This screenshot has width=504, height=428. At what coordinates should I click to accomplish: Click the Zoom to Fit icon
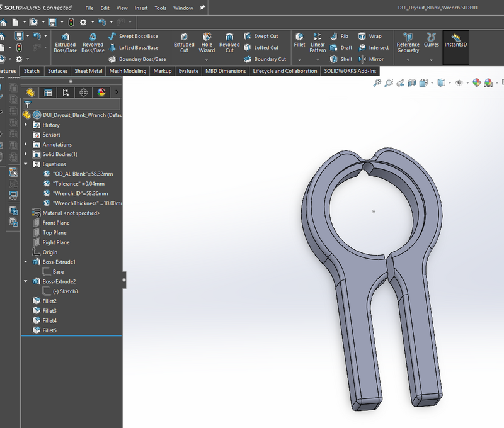pyautogui.click(x=377, y=82)
